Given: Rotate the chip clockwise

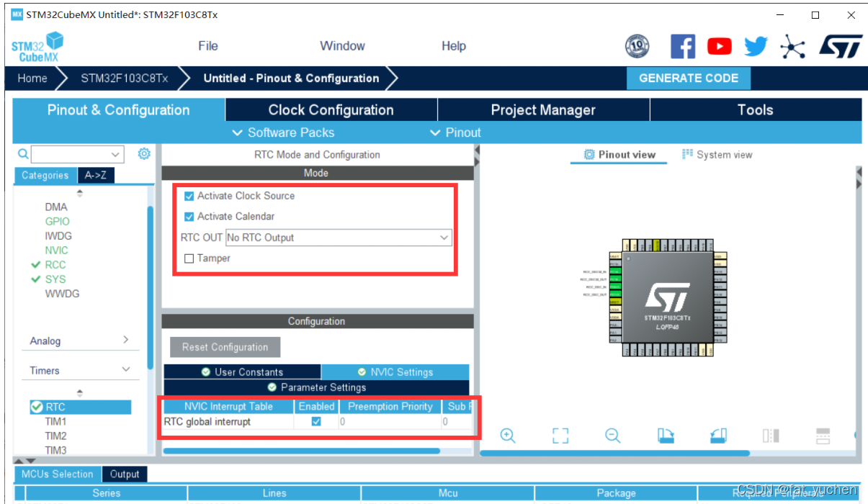Looking at the screenshot, I should pyautogui.click(x=666, y=435).
